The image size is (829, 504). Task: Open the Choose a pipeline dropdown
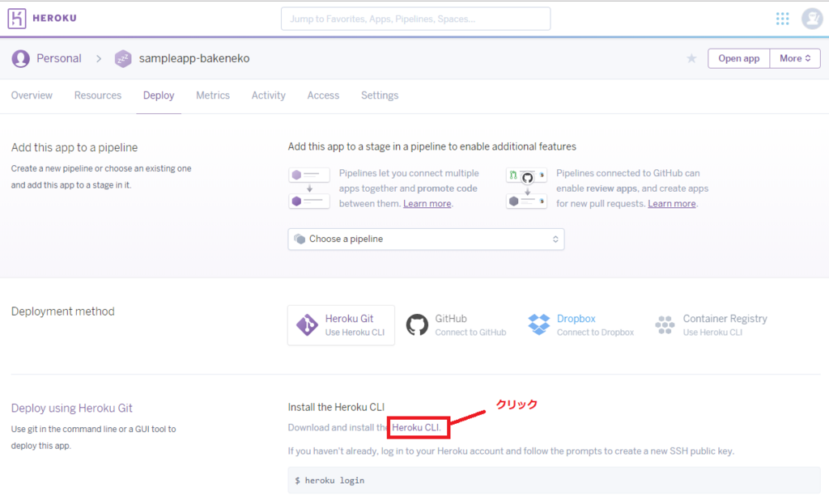pyautogui.click(x=426, y=239)
